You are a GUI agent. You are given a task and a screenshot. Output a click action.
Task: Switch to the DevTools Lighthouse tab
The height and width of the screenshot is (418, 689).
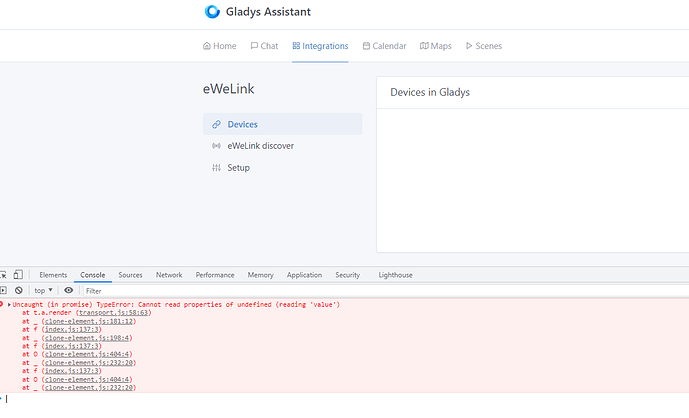(395, 275)
